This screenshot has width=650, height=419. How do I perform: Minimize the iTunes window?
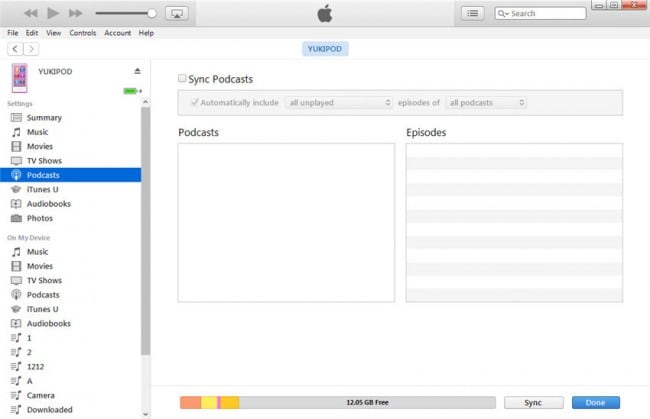599,5
